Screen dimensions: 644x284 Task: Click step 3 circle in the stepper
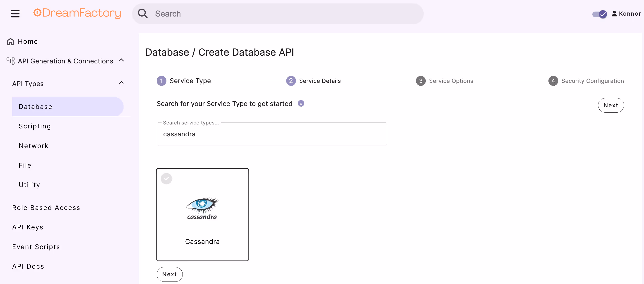point(421,81)
